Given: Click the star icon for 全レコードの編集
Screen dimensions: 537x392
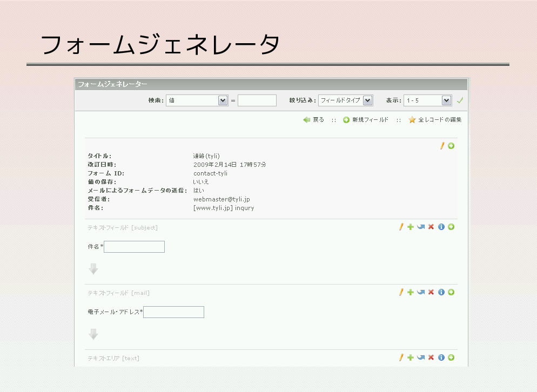Looking at the screenshot, I should pos(412,120).
